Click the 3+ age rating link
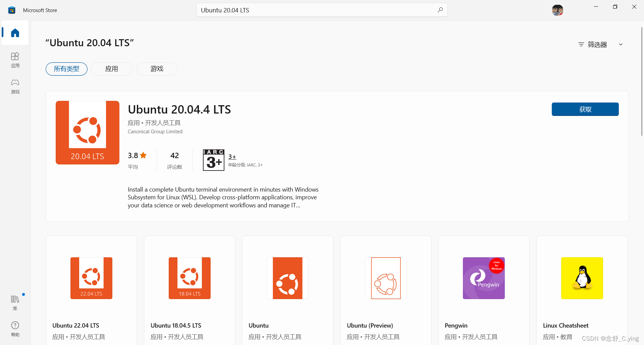Viewport: 644px width, 345px height. (x=232, y=157)
